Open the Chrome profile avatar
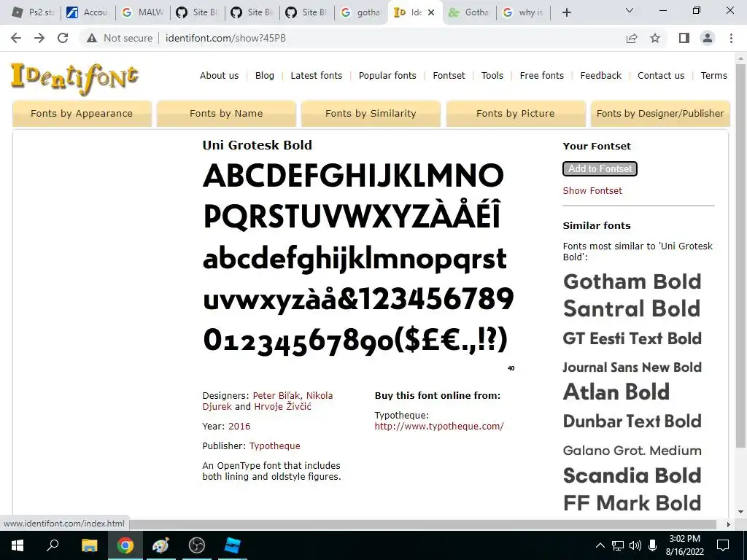 (708, 38)
